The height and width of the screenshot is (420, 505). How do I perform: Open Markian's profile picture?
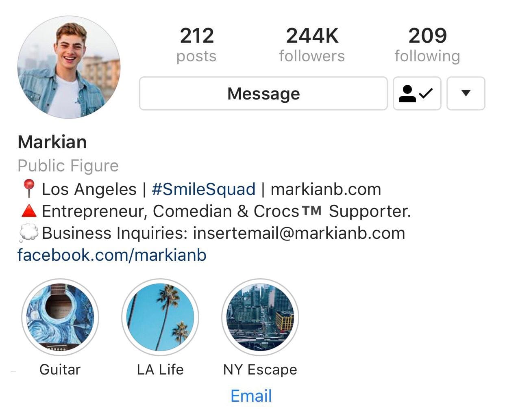click(x=69, y=67)
